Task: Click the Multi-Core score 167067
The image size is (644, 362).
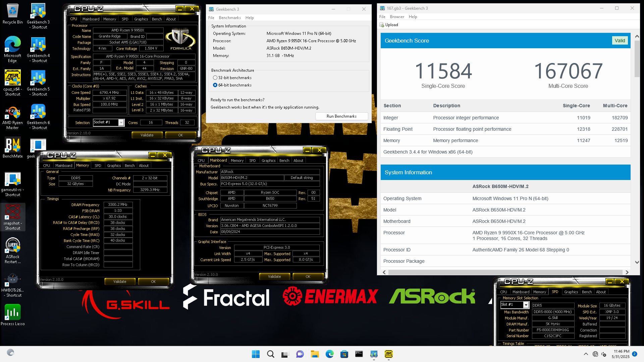Action: point(568,71)
